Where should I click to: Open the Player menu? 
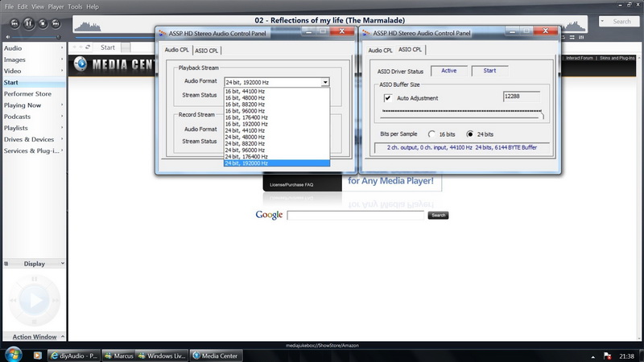(x=56, y=6)
